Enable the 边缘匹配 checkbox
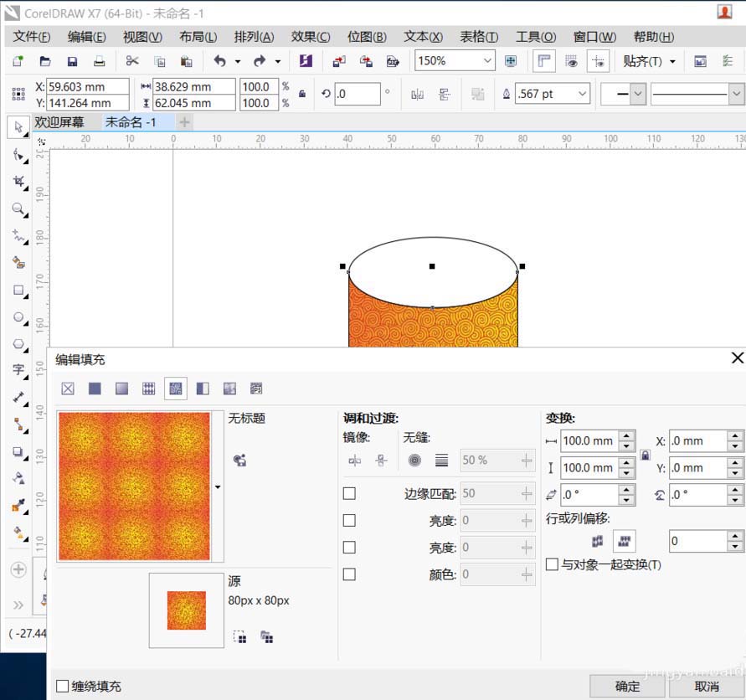Screen dimensions: 746x700 (350, 493)
